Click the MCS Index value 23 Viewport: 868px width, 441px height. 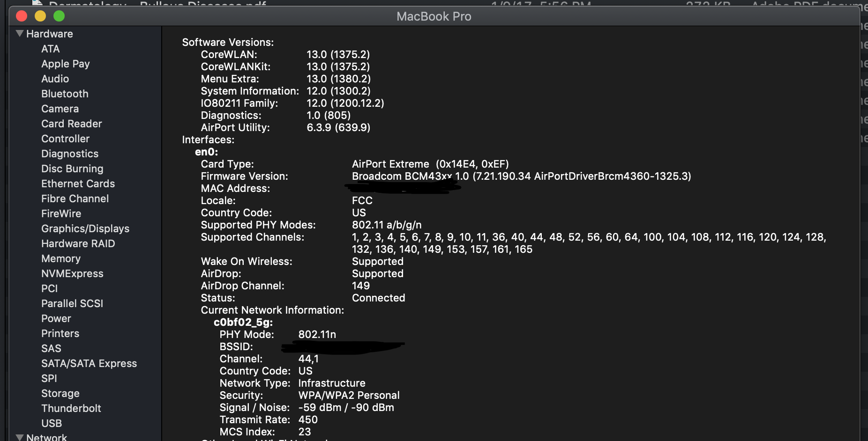pyautogui.click(x=305, y=432)
